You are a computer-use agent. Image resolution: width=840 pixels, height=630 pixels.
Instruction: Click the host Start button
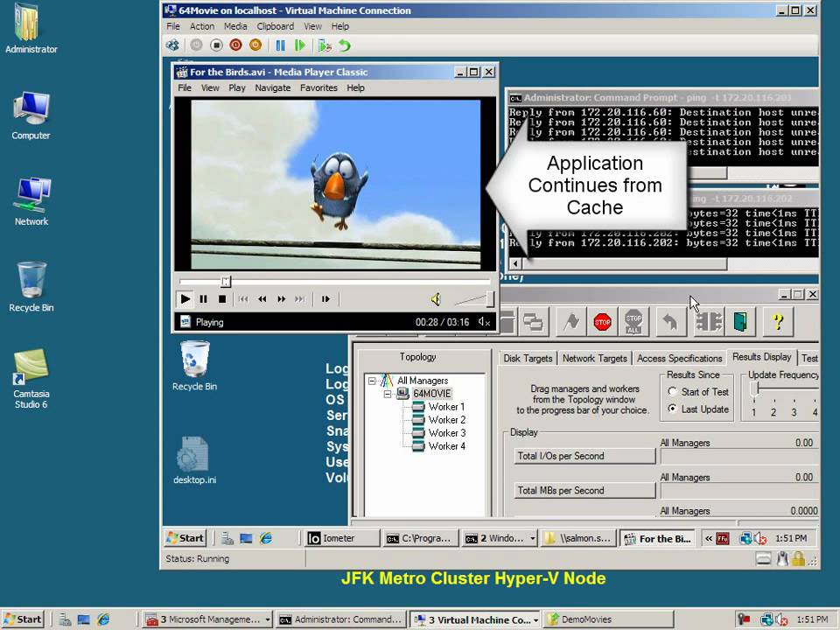click(x=23, y=619)
